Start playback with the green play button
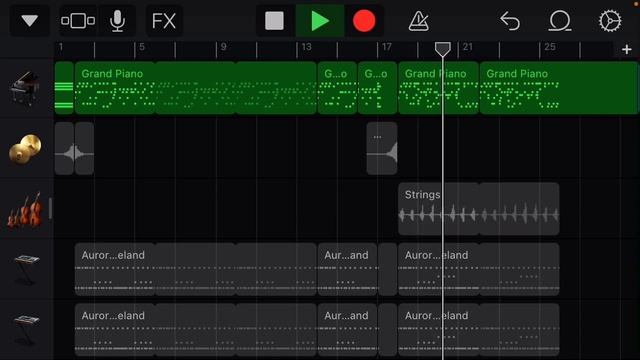Screen dimensions: 640x360 pos(320,20)
